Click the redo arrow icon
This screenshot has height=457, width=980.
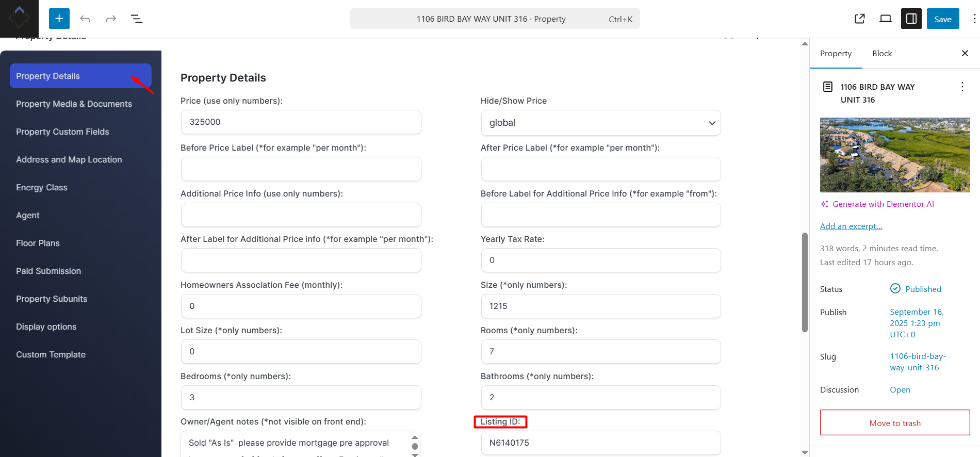111,19
